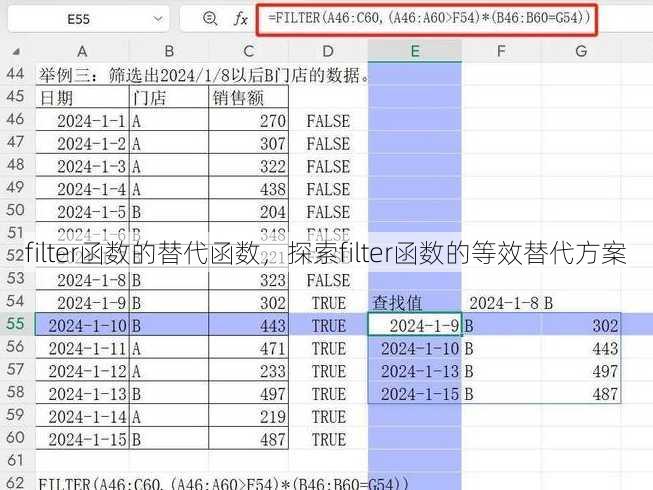The height and width of the screenshot is (490, 653).
Task: Click the 日期 header cell
Action: coord(82,97)
